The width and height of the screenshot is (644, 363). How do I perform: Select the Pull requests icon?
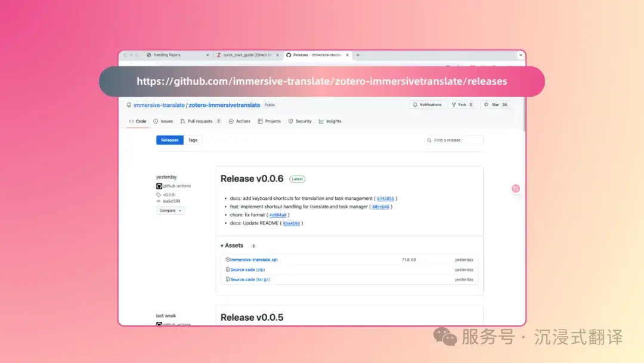pos(181,121)
